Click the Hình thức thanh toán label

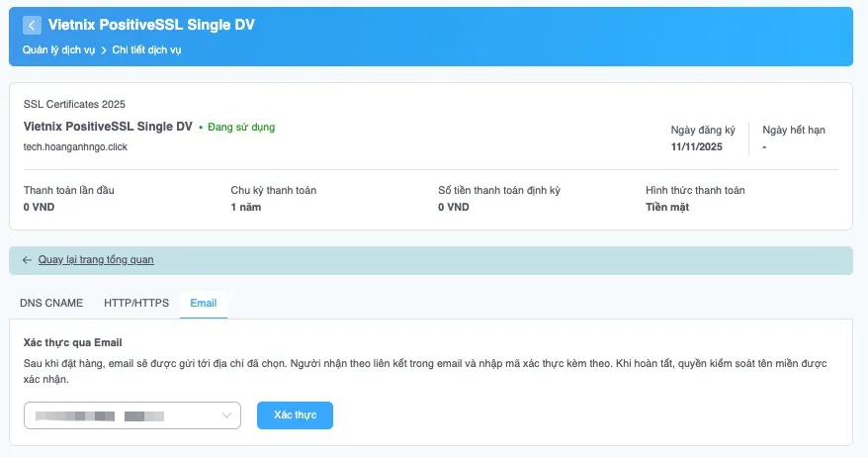coord(695,190)
